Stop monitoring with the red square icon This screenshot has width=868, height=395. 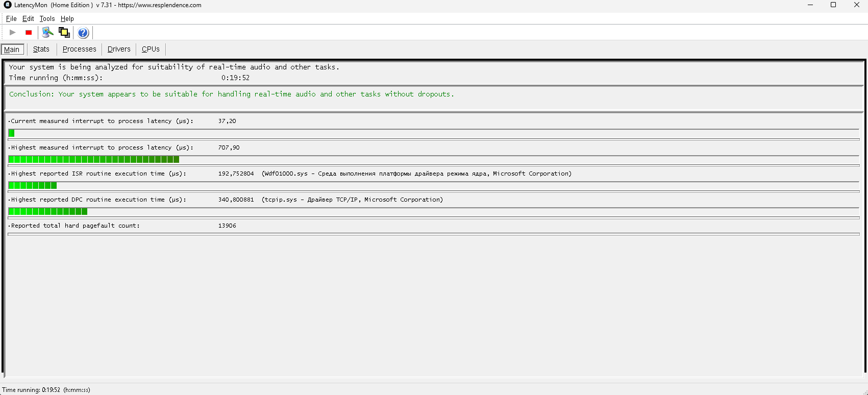click(29, 33)
